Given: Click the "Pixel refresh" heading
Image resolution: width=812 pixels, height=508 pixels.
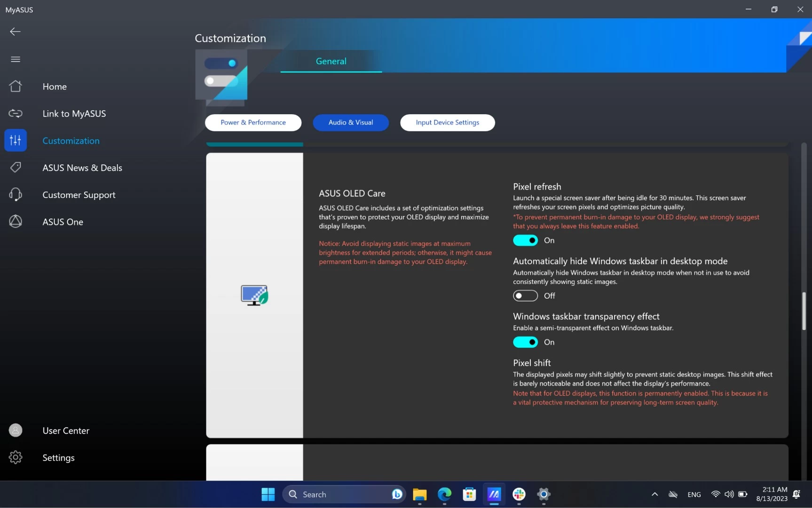Looking at the screenshot, I should pyautogui.click(x=537, y=186).
